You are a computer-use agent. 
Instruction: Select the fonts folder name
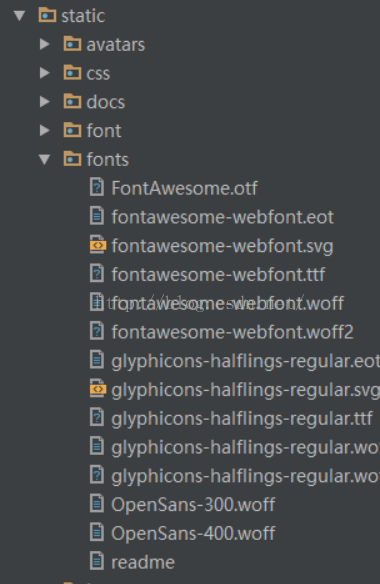[107, 159]
